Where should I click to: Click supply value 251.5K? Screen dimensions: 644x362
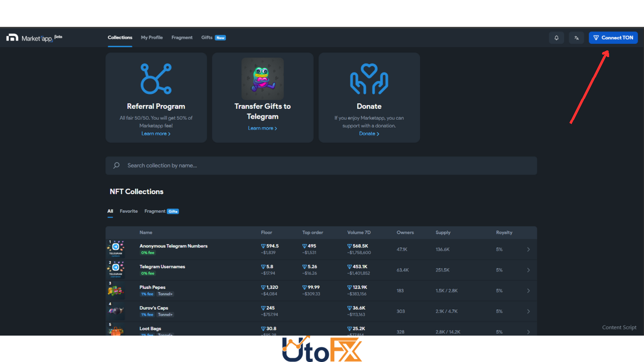[443, 270]
